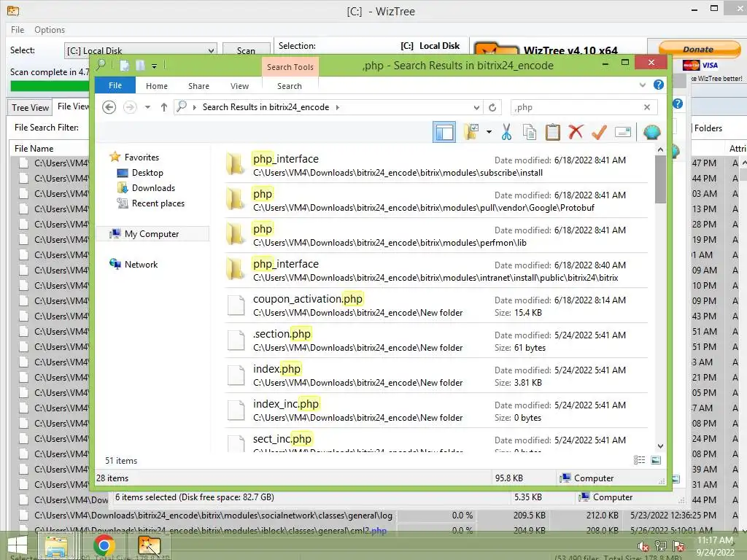Open WizTree Options menu

tap(50, 29)
